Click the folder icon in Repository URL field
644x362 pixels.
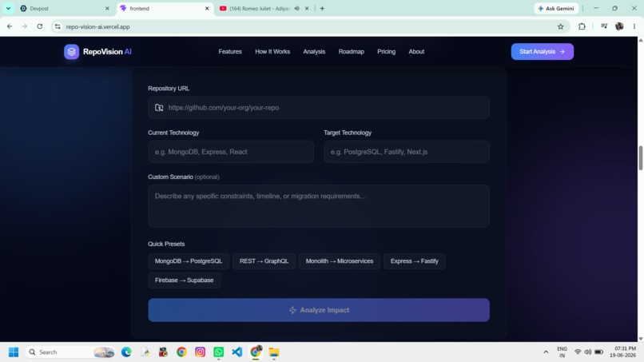(159, 108)
